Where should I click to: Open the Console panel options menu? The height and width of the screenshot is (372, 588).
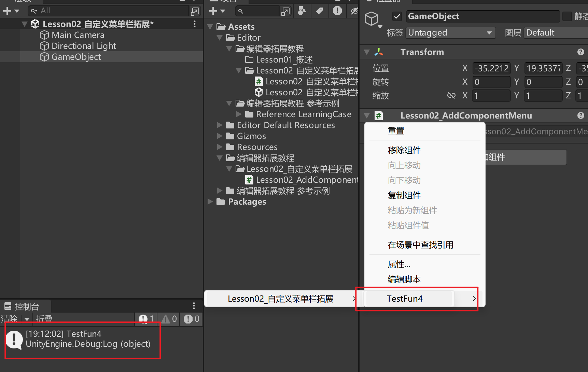click(194, 306)
